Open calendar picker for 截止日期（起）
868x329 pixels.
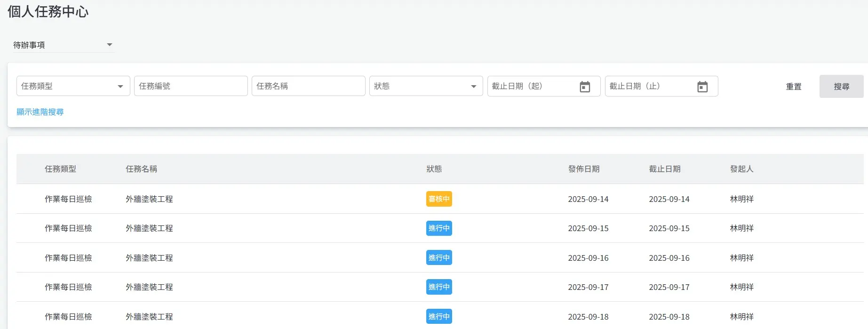584,87
